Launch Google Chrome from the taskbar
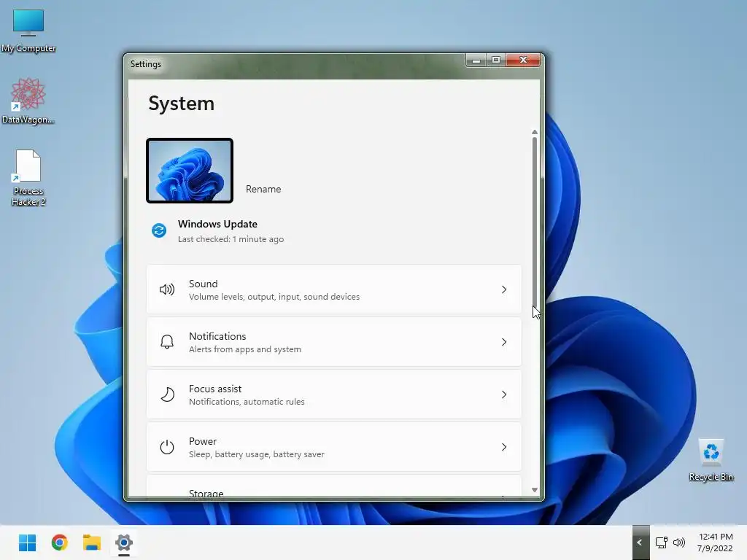The width and height of the screenshot is (747, 560). 60,542
